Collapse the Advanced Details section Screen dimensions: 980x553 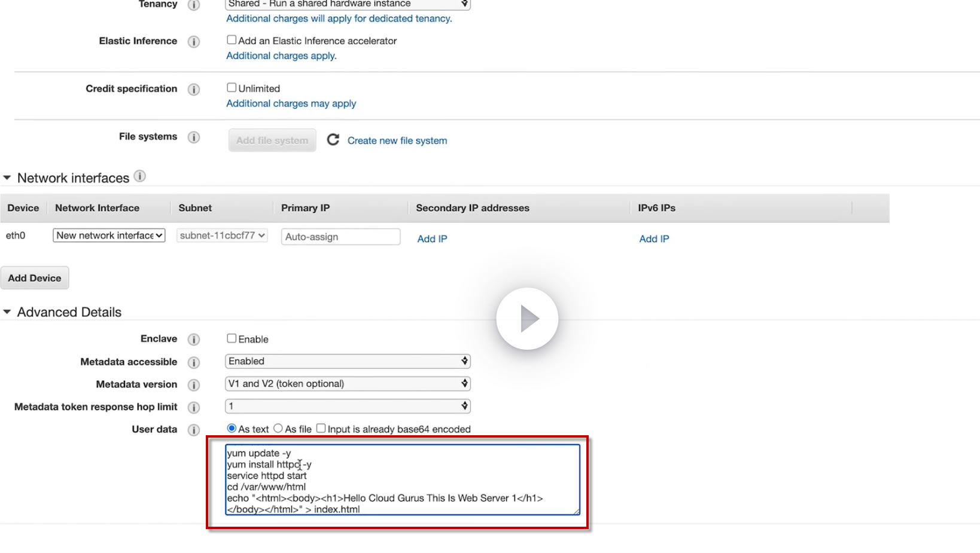(x=7, y=312)
